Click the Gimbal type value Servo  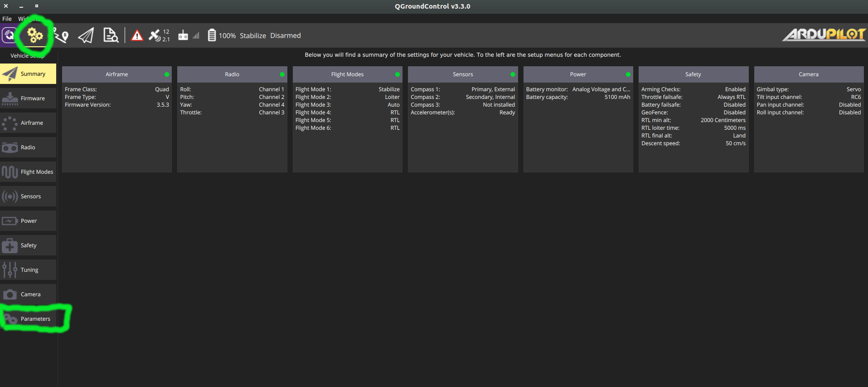pyautogui.click(x=854, y=89)
